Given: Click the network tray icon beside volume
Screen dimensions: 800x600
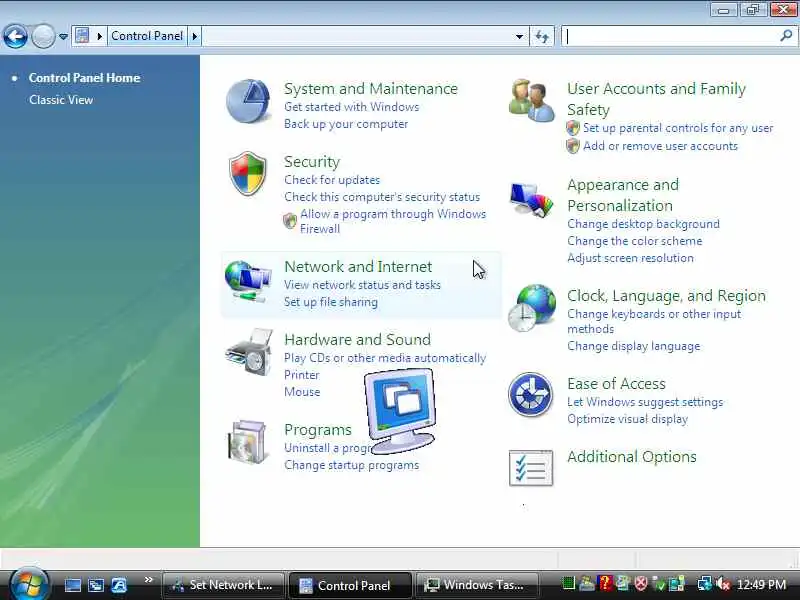Looking at the screenshot, I should pos(705,584).
